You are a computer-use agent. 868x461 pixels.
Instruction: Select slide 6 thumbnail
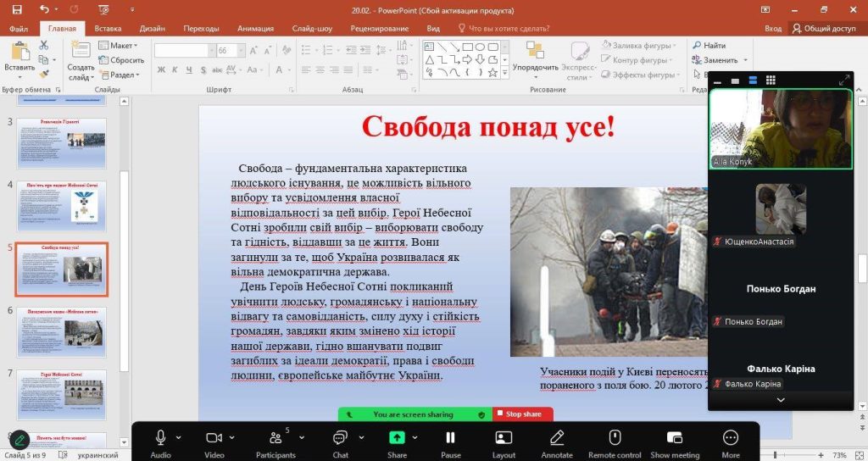point(61,332)
